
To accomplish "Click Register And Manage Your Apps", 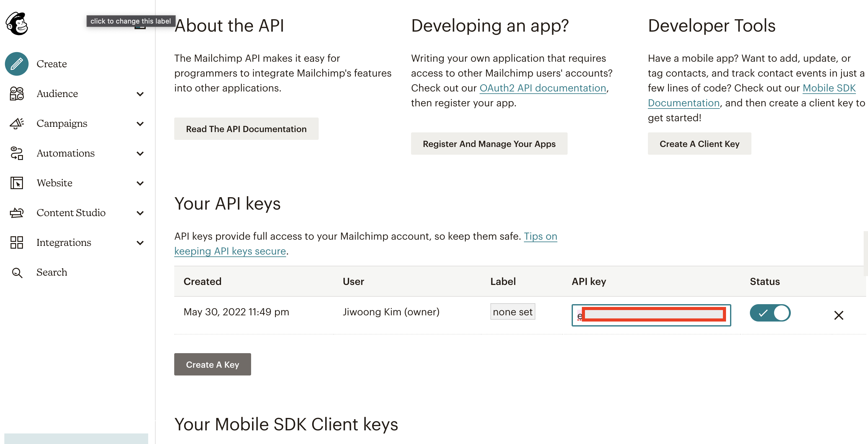I will point(489,144).
